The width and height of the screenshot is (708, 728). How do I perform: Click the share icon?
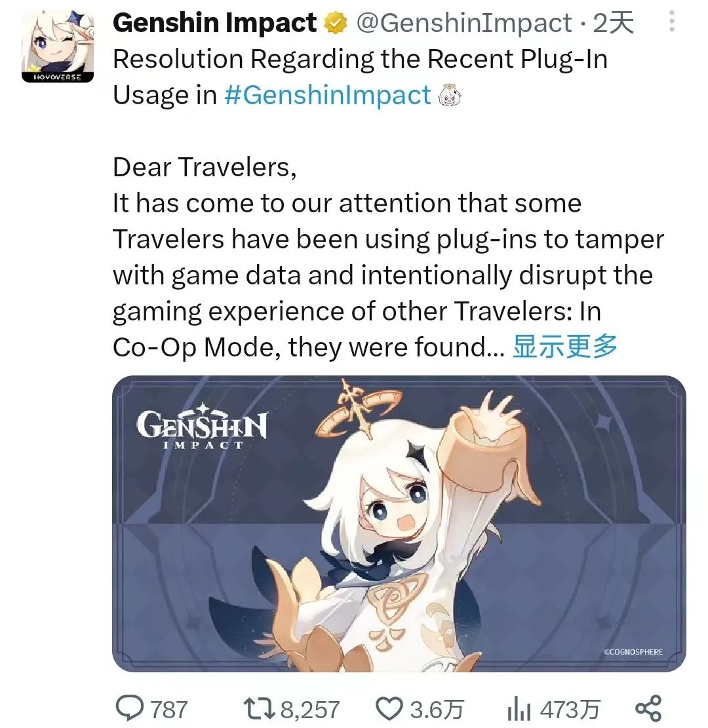[x=648, y=708]
